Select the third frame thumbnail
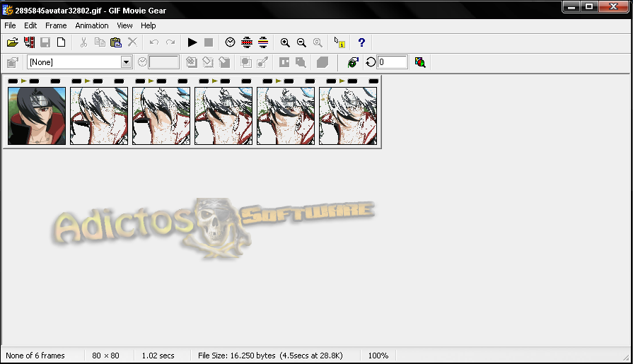 click(x=161, y=116)
